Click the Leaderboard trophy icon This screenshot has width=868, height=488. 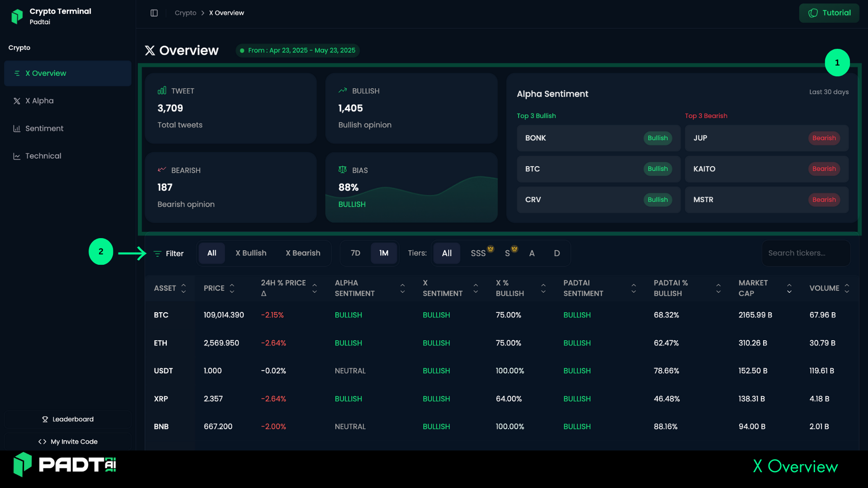[x=45, y=419]
